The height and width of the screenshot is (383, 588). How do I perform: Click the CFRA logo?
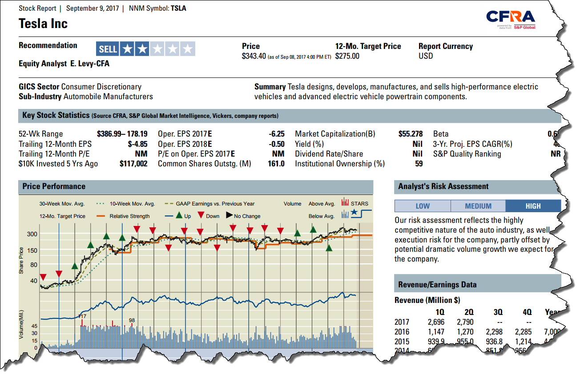pos(511,20)
